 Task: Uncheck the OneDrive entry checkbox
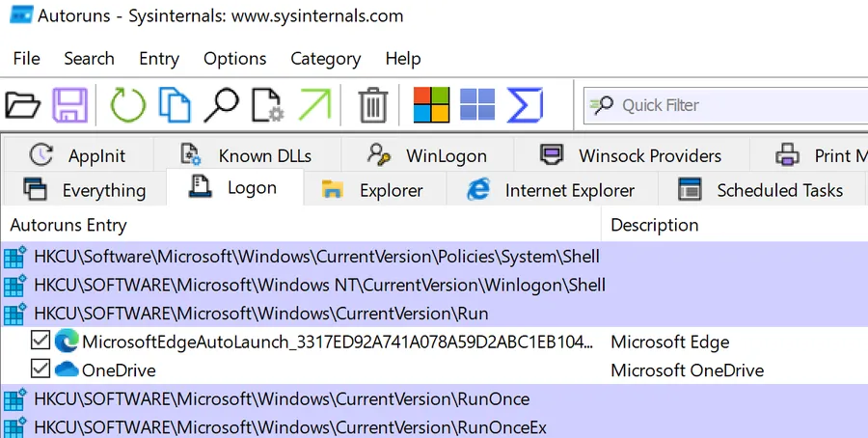pos(41,369)
